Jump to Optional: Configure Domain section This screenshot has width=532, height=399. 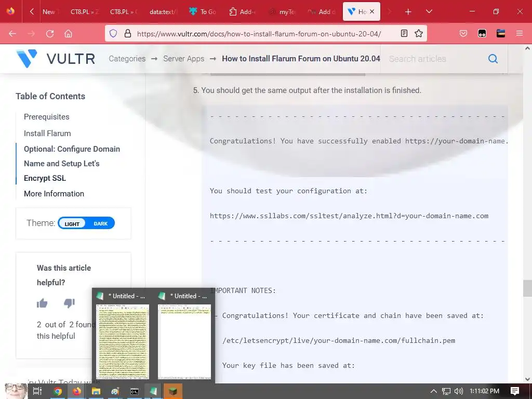[x=72, y=164]
